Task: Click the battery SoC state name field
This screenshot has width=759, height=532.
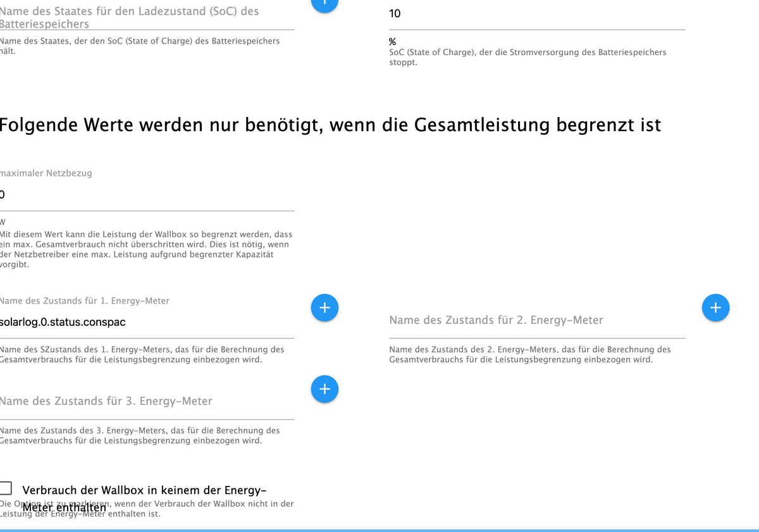Action: (147, 17)
